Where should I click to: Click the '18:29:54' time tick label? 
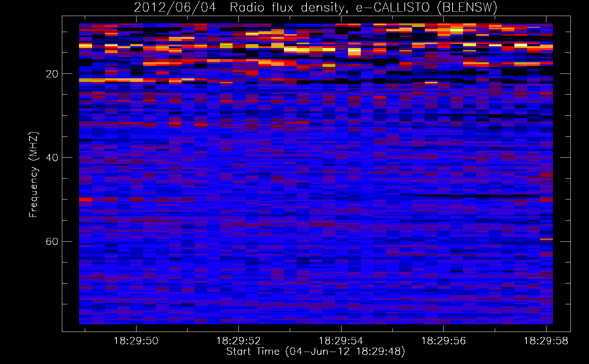coord(341,341)
